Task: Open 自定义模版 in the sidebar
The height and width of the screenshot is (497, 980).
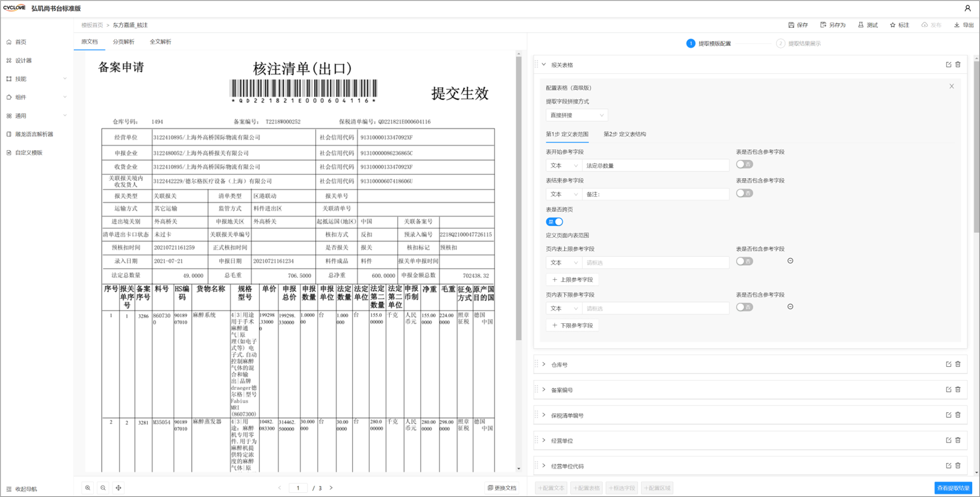Action: (28, 153)
